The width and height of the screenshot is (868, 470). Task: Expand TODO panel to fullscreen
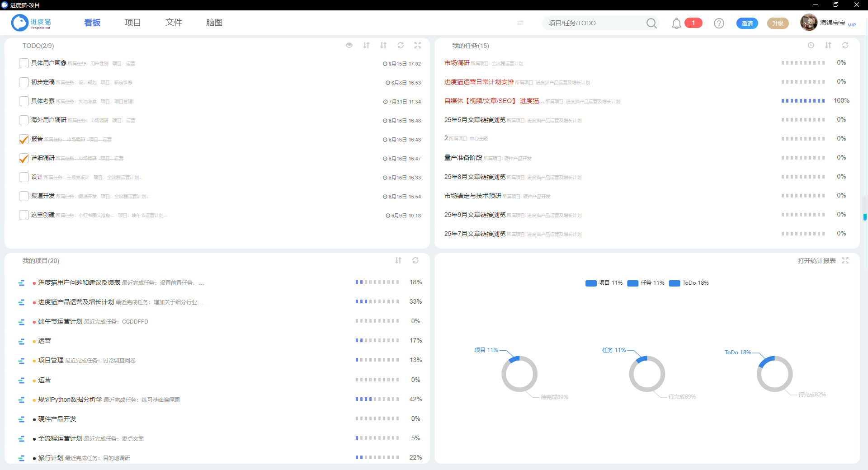click(417, 45)
